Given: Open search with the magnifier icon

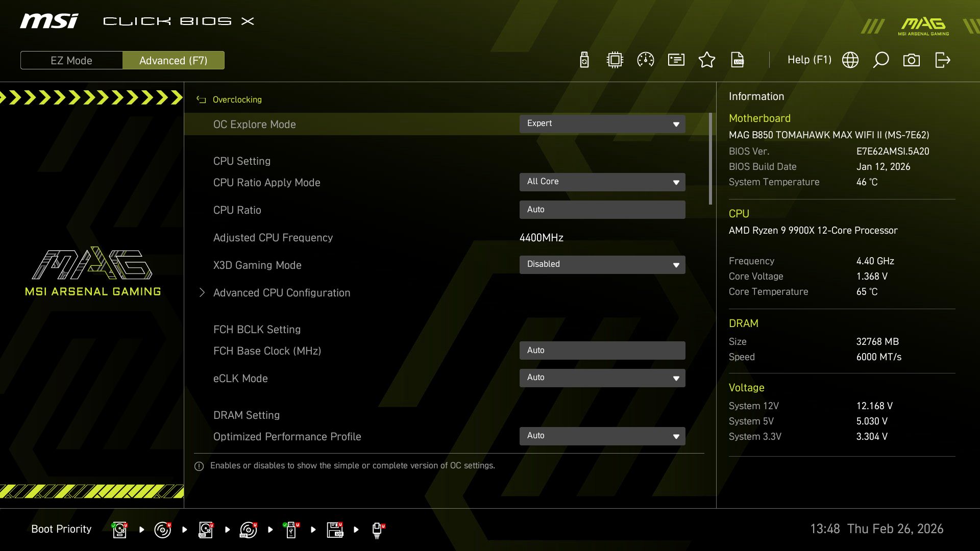Looking at the screenshot, I should pos(881,60).
